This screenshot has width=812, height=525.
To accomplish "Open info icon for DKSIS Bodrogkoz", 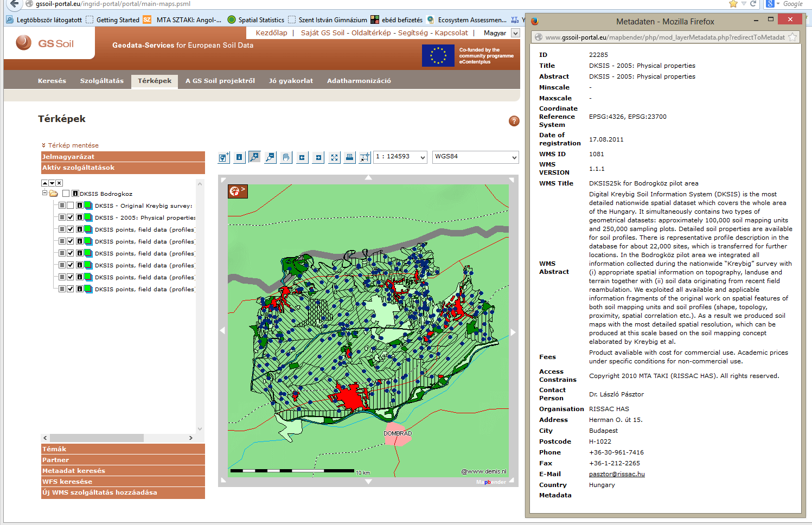I will tap(75, 194).
